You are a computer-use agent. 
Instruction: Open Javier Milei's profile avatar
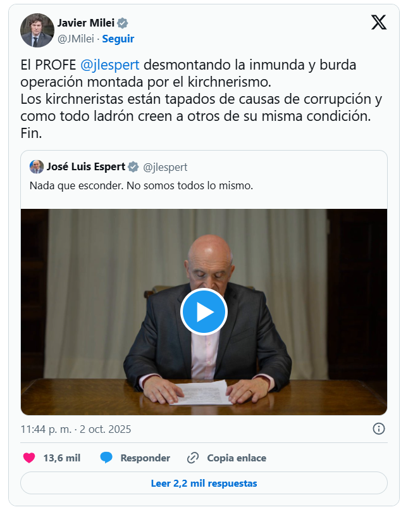37,30
